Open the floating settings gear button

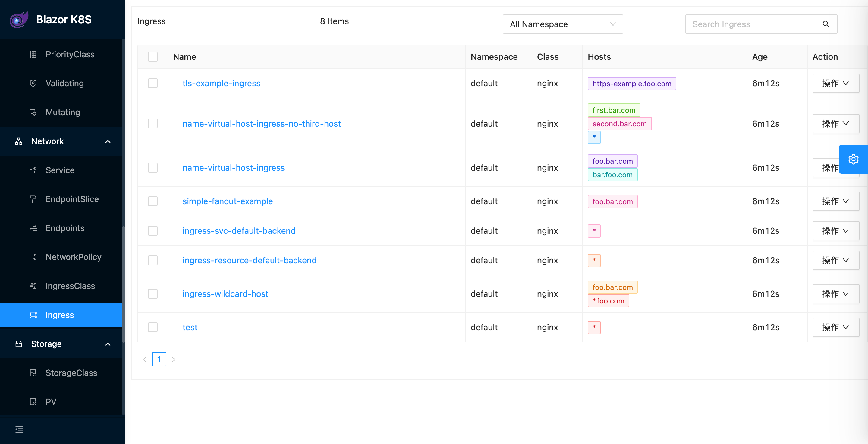point(853,159)
